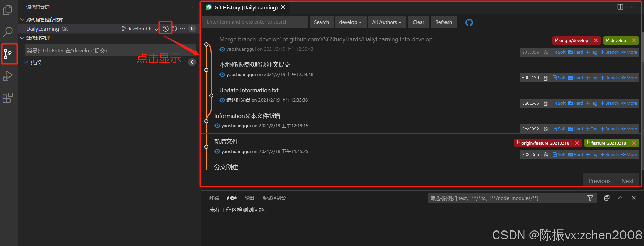The width and height of the screenshot is (644, 246).
Task: Split the editor to the right
Action: (x=620, y=7)
